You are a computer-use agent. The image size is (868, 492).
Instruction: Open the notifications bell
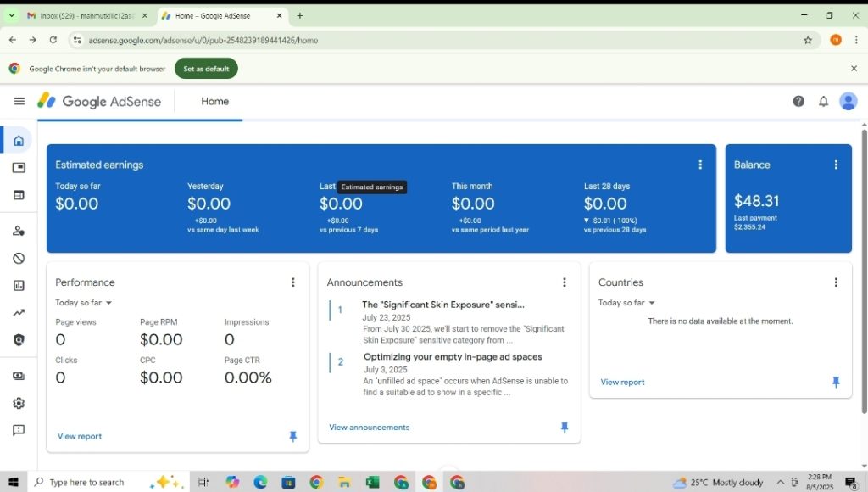pos(823,101)
